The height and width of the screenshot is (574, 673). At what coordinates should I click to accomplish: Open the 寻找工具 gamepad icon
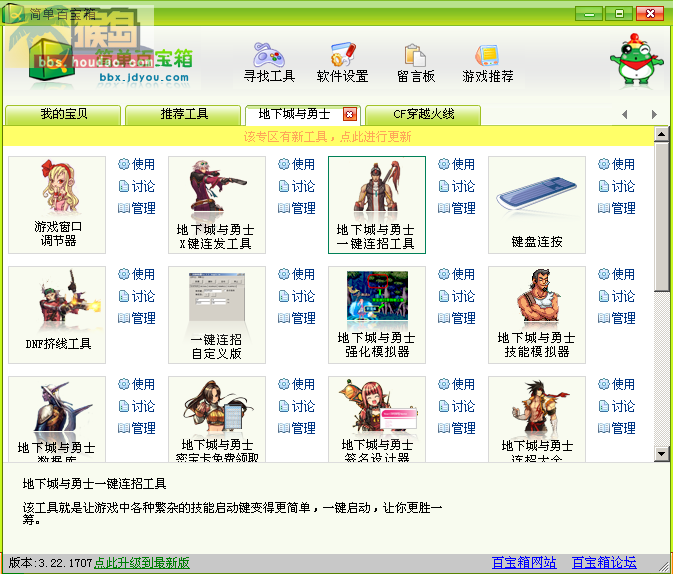click(269, 63)
